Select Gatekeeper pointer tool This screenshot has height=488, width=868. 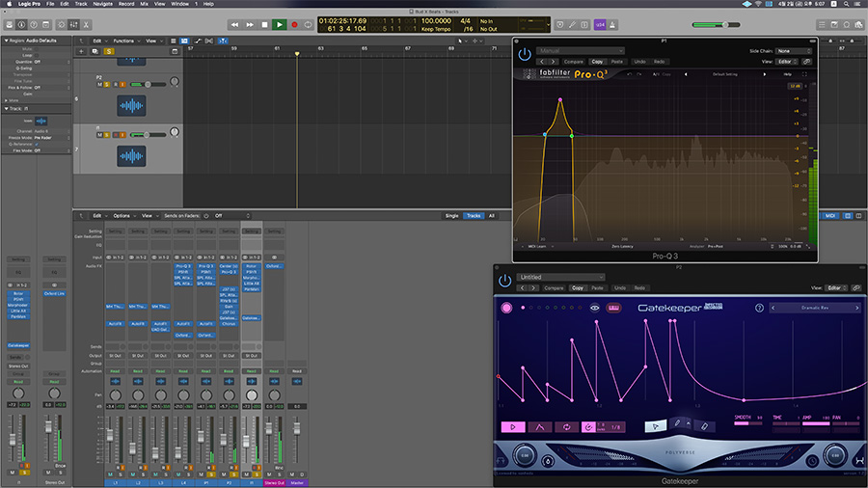point(656,426)
